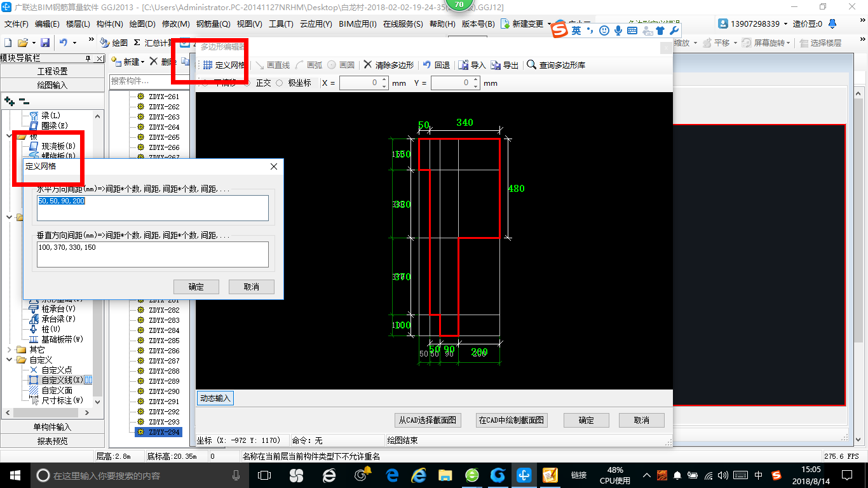Click the New file icon in main toolbar
The image size is (868, 488).
tap(8, 43)
